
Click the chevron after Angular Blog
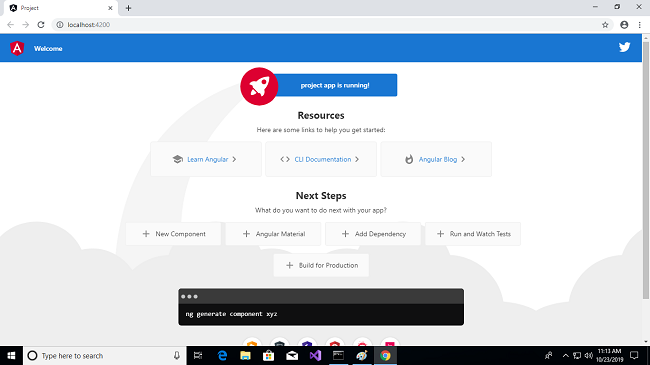463,159
